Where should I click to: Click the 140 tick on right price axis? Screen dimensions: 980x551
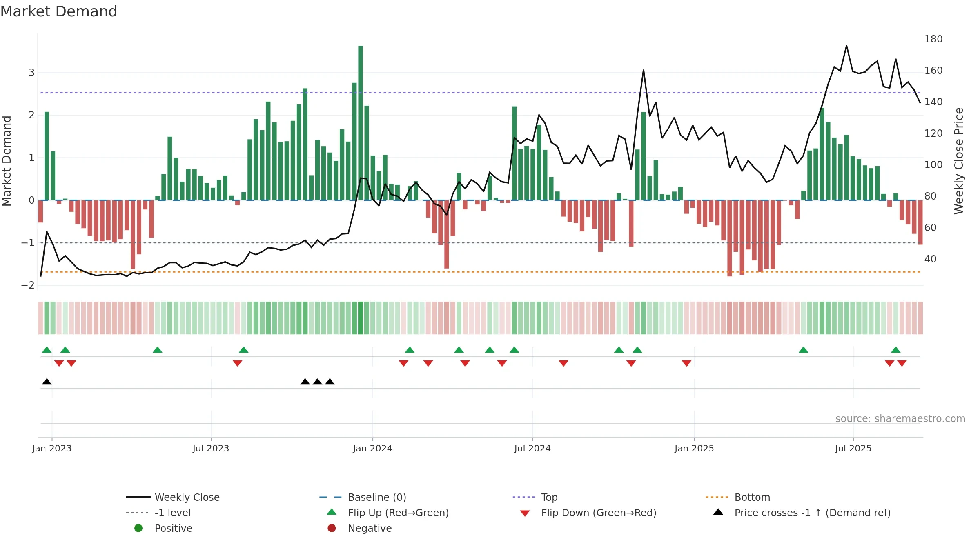click(933, 102)
